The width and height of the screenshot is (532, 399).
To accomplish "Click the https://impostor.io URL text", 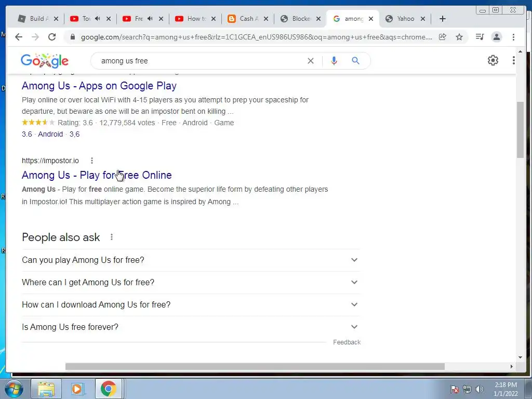I will click(x=50, y=161).
